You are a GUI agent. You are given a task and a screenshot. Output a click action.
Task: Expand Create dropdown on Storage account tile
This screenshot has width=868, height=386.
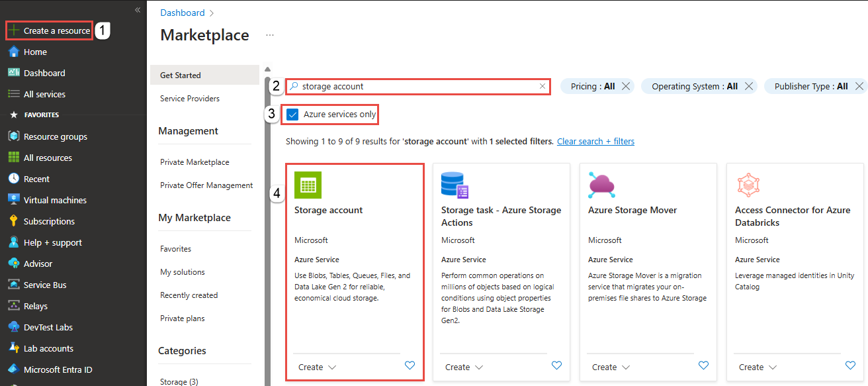317,366
